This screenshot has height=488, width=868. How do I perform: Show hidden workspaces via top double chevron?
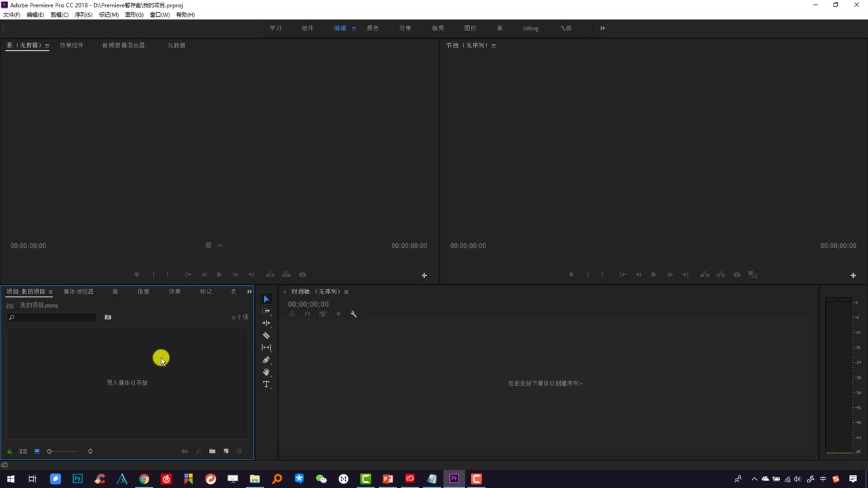[602, 28]
